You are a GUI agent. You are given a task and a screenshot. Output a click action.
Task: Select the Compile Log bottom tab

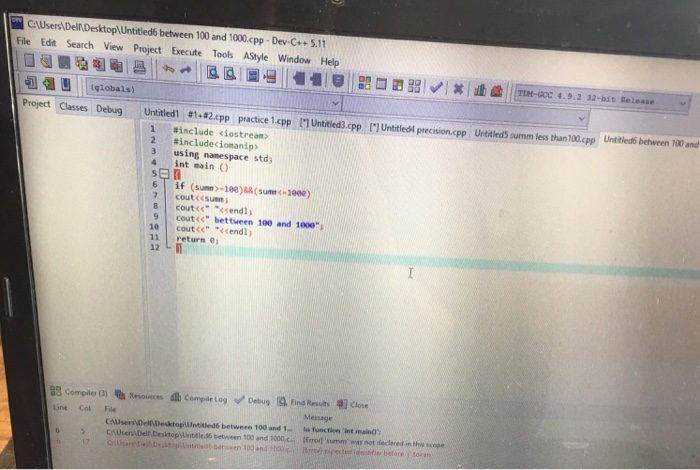click(199, 398)
